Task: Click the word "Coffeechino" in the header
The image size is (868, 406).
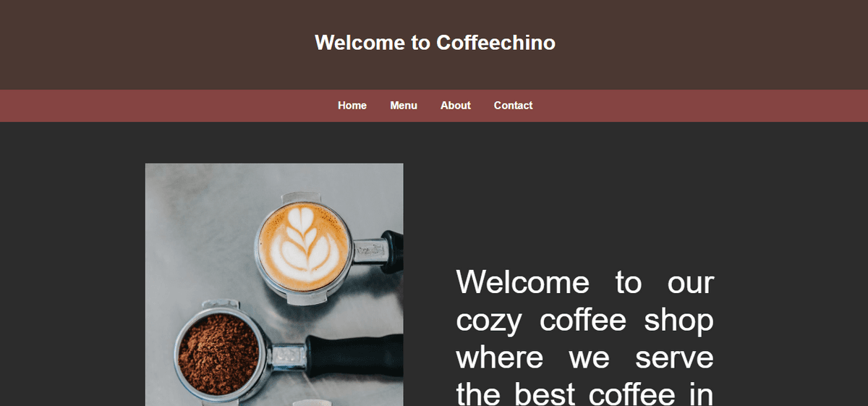Action: click(495, 43)
